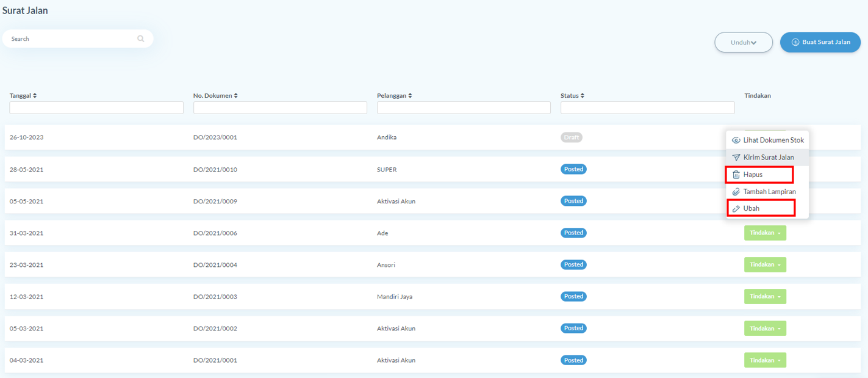The width and height of the screenshot is (868, 378).
Task: Click document number DO/2021/0001
Action: [x=215, y=360]
